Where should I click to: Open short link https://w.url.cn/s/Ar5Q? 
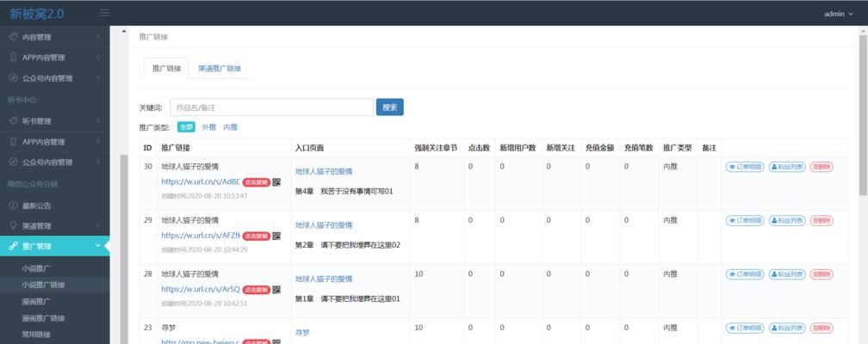tap(201, 289)
